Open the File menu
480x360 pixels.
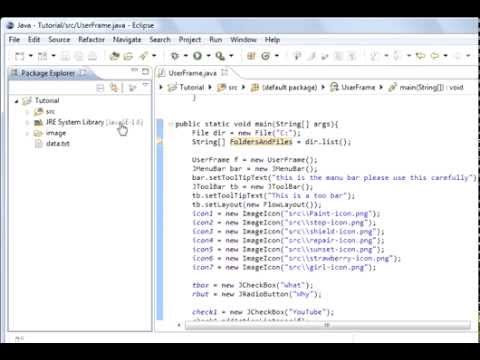14,40
